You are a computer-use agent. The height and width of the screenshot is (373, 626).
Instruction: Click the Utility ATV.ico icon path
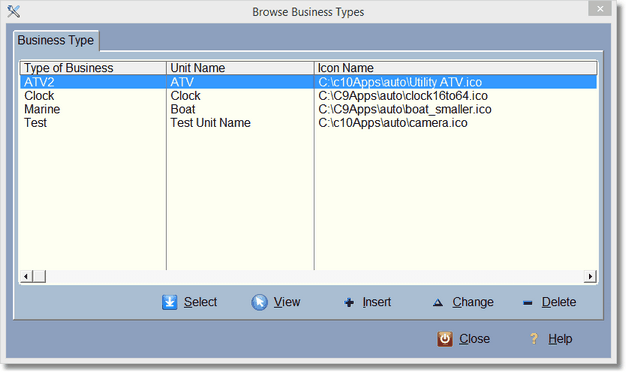(400, 82)
